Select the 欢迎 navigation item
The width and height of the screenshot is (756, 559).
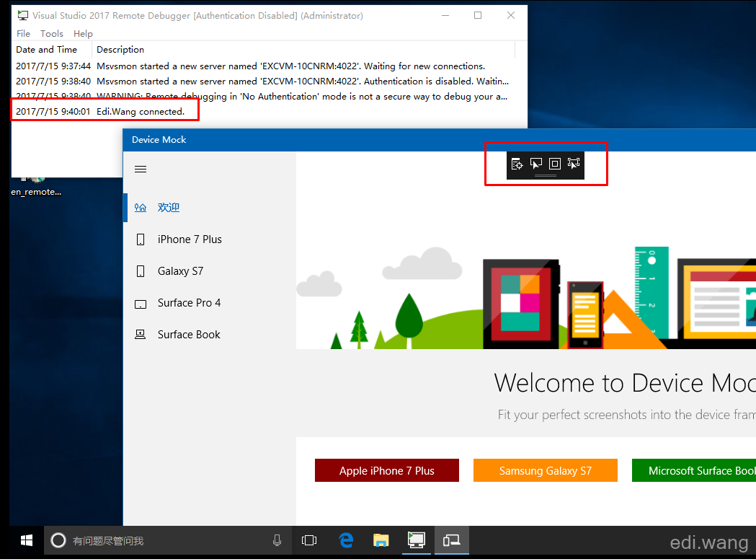pyautogui.click(x=209, y=208)
